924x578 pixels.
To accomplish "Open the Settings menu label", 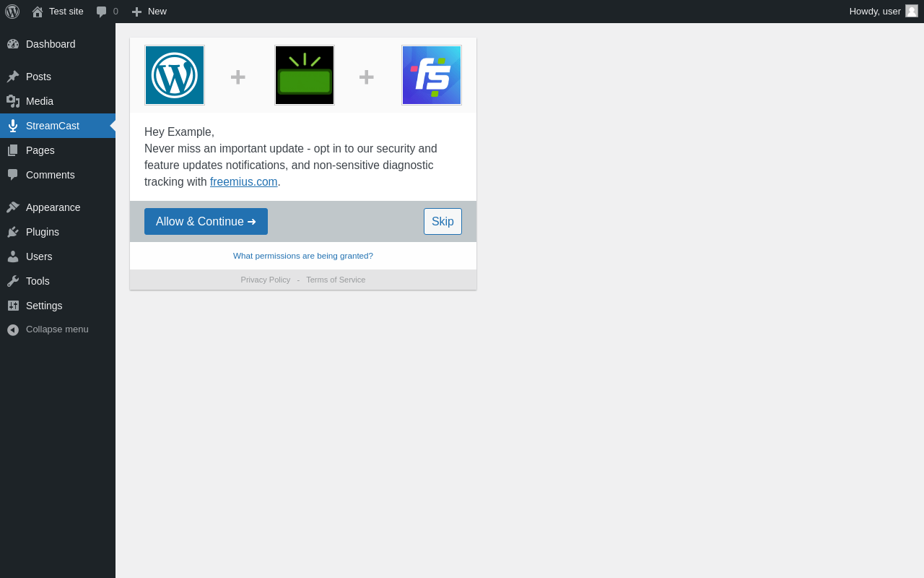I will (44, 306).
